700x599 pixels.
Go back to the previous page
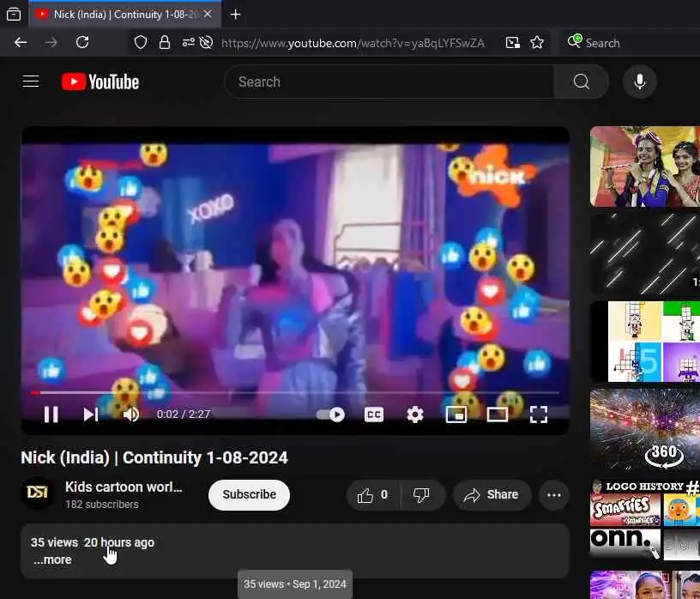[21, 43]
